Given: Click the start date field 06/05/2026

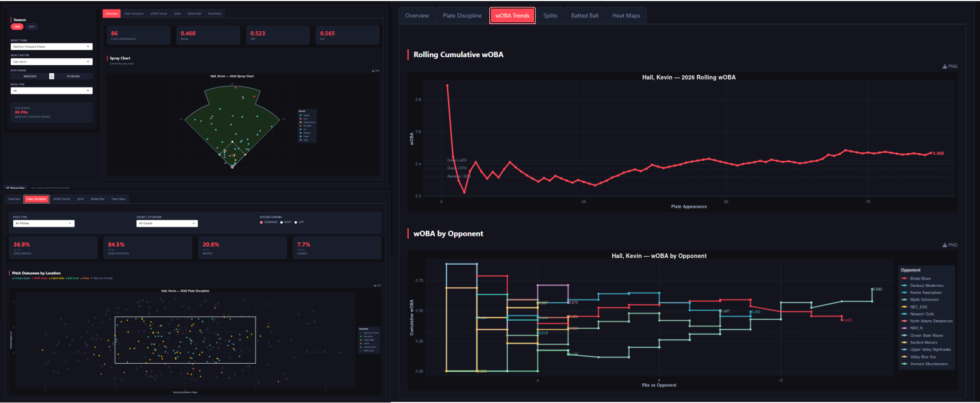Looking at the screenshot, I should (30, 76).
